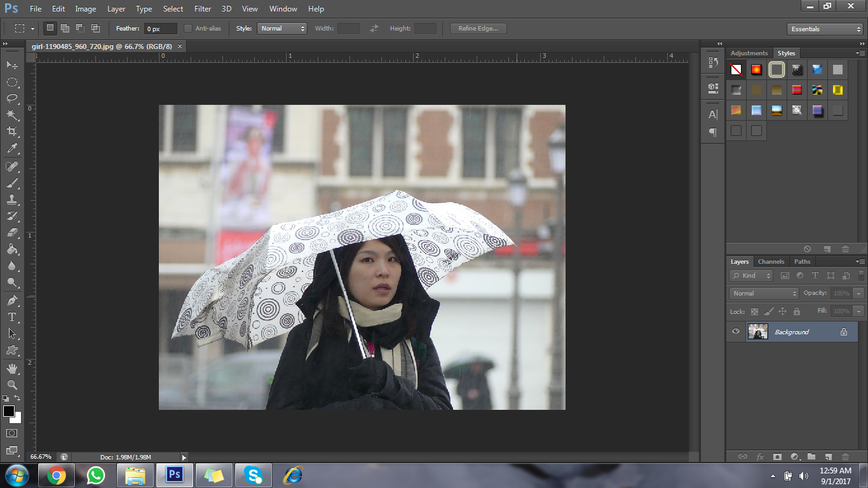Open the layer blend mode dropdown
Image resolution: width=868 pixels, height=488 pixels.
764,294
